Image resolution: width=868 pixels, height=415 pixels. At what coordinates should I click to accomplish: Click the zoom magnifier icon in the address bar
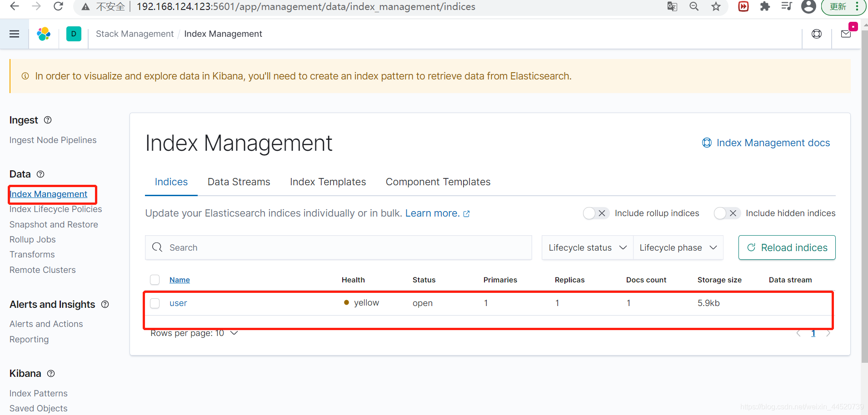click(694, 6)
